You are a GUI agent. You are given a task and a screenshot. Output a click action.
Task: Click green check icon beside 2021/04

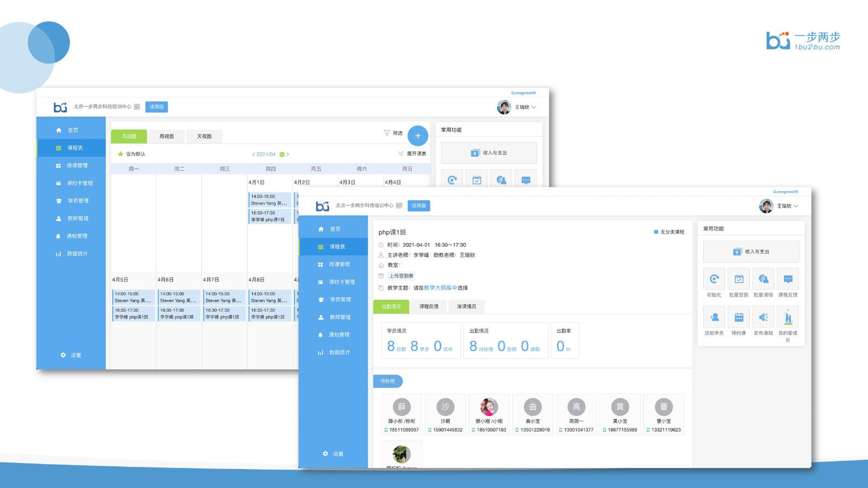[282, 155]
